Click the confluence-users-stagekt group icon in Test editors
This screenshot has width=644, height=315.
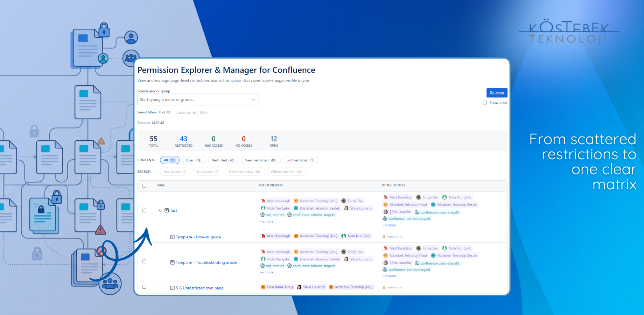(x=417, y=212)
